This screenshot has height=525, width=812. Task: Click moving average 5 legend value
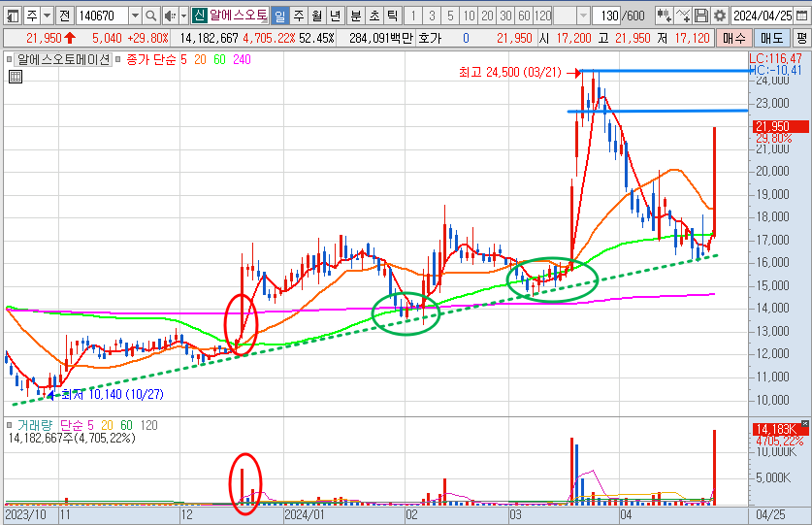(x=183, y=59)
